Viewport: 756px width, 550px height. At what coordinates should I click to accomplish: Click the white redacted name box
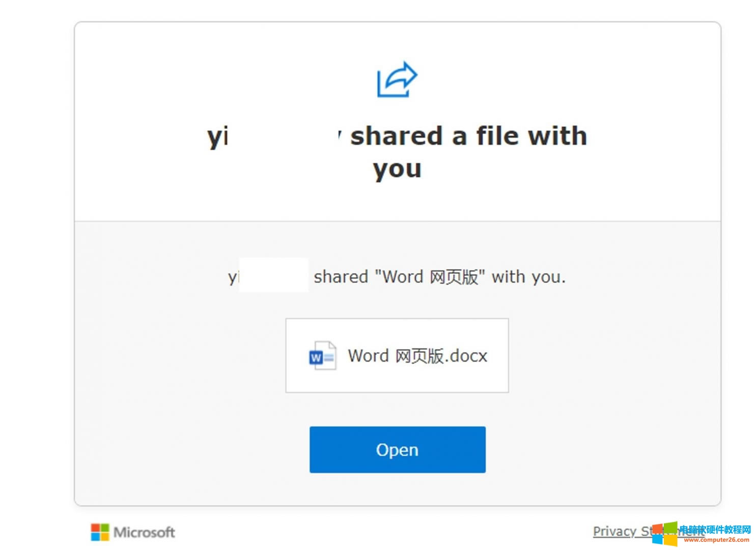tap(273, 275)
